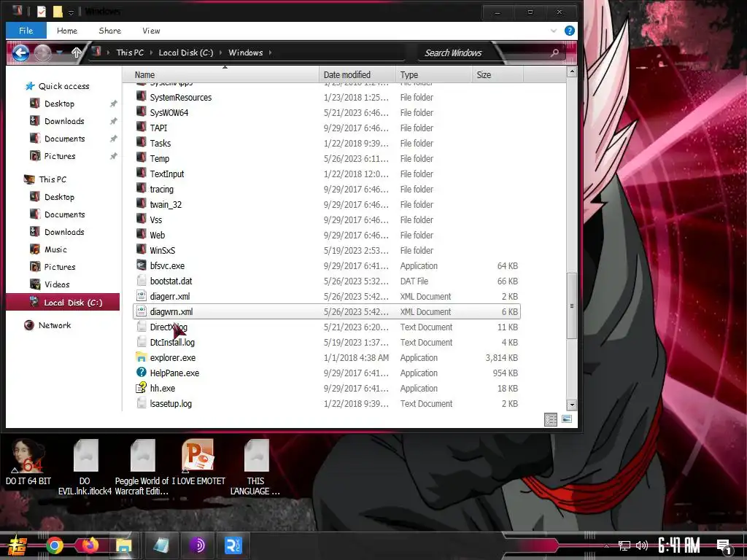Go up one folder level arrow
Image resolution: width=747 pixels, height=560 pixels.
point(76,52)
